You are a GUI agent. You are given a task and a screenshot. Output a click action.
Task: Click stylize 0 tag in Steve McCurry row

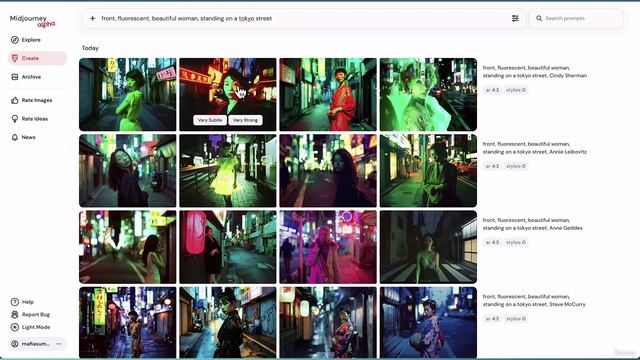coord(516,319)
